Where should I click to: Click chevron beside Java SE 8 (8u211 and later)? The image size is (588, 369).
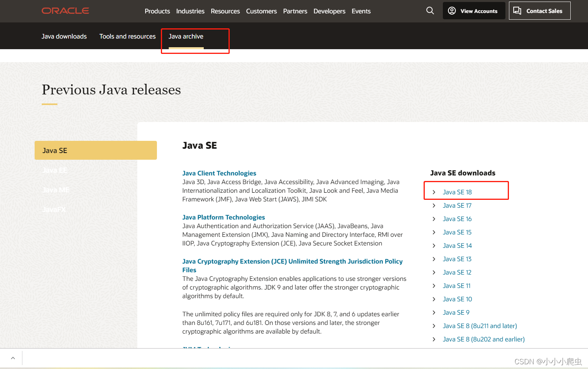click(434, 326)
